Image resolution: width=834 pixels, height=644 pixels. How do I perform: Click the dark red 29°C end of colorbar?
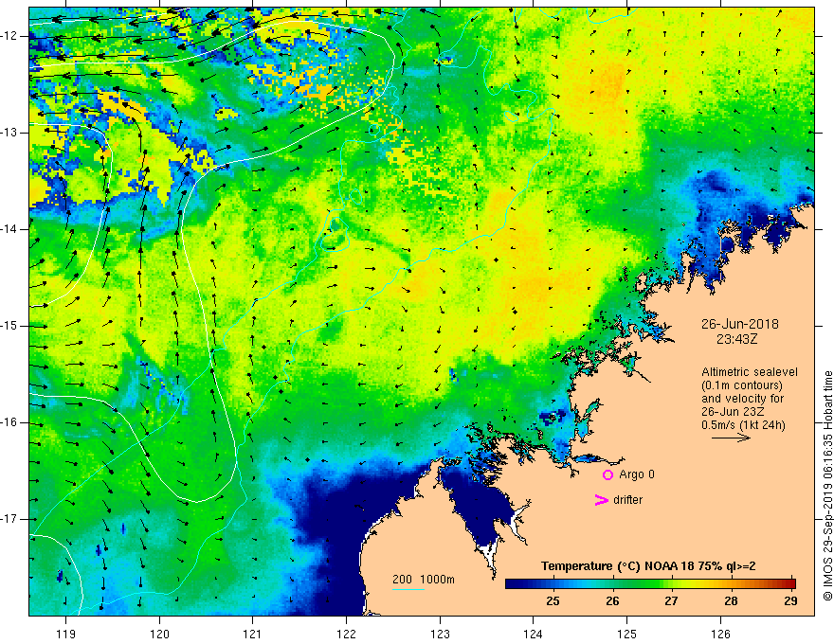tap(790, 584)
